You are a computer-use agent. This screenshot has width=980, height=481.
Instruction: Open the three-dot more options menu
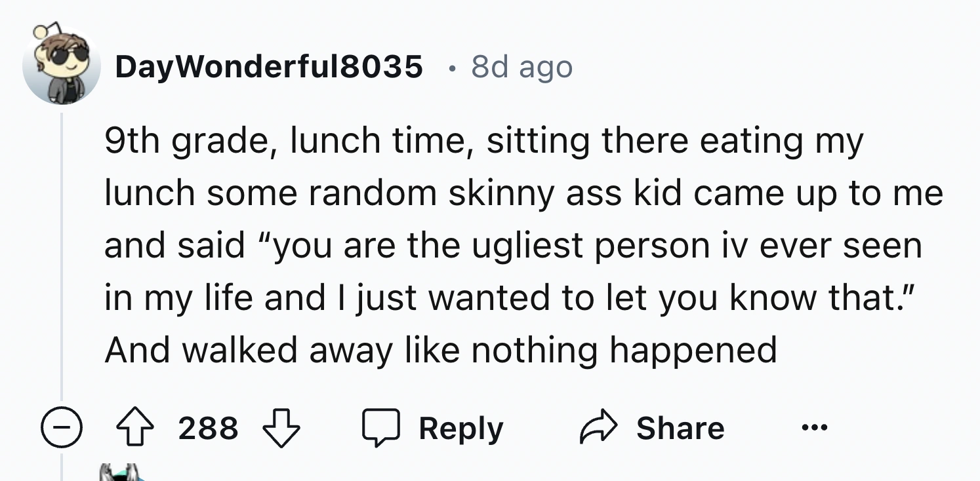pos(815,429)
